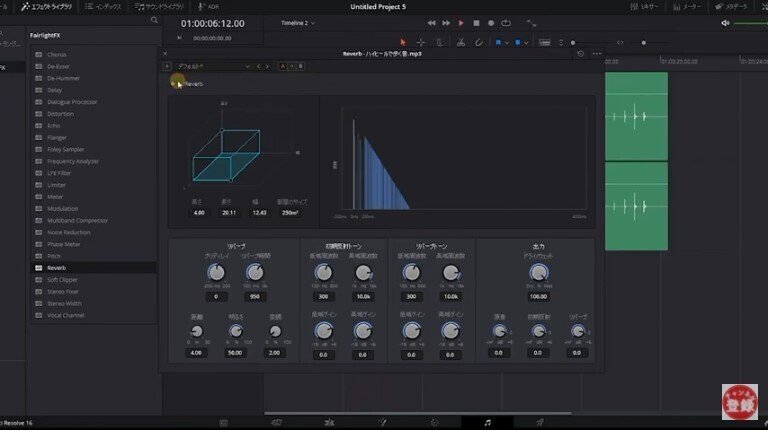Click the Dry/Wet value 100.00
Image resolution: width=768 pixels, height=431 pixels.
coord(538,296)
